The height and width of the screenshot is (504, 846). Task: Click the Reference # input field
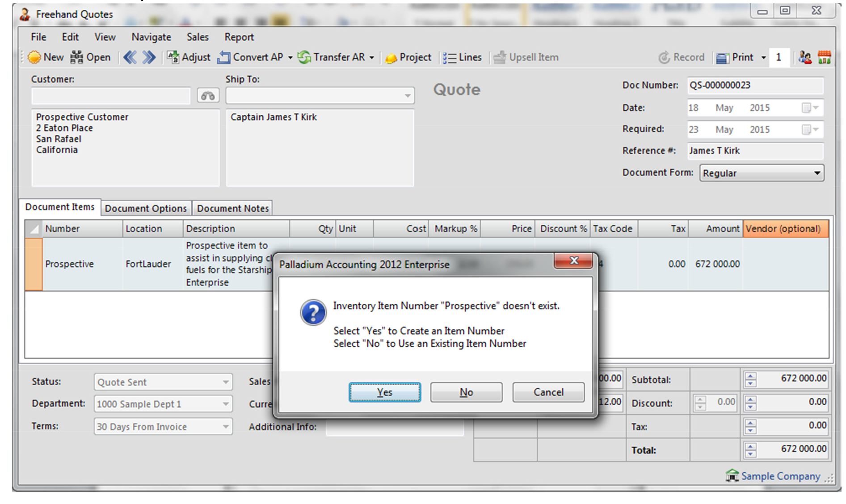click(x=755, y=151)
